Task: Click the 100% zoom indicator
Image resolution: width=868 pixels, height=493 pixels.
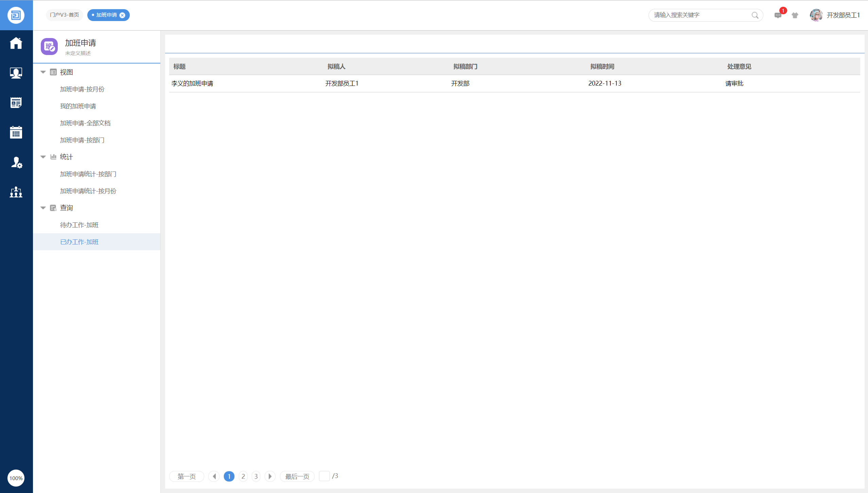Action: point(16,478)
